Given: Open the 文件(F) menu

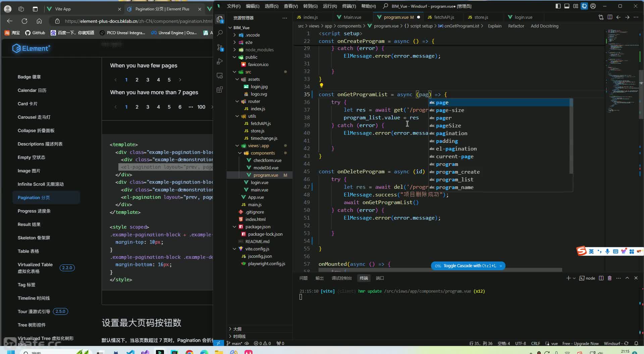Looking at the screenshot, I should click(x=233, y=6).
